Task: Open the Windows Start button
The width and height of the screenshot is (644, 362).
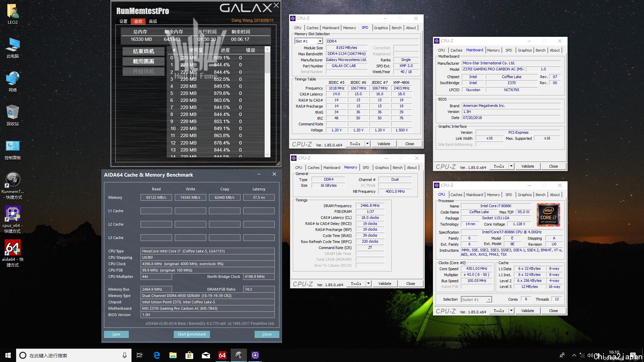Action: point(8,355)
